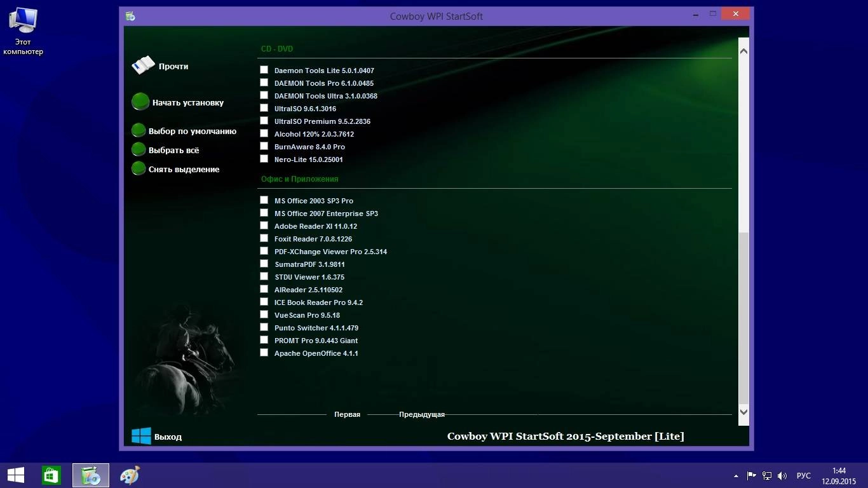Click Снять выделение label
Viewport: 868px width, 488px height.
[x=184, y=169]
